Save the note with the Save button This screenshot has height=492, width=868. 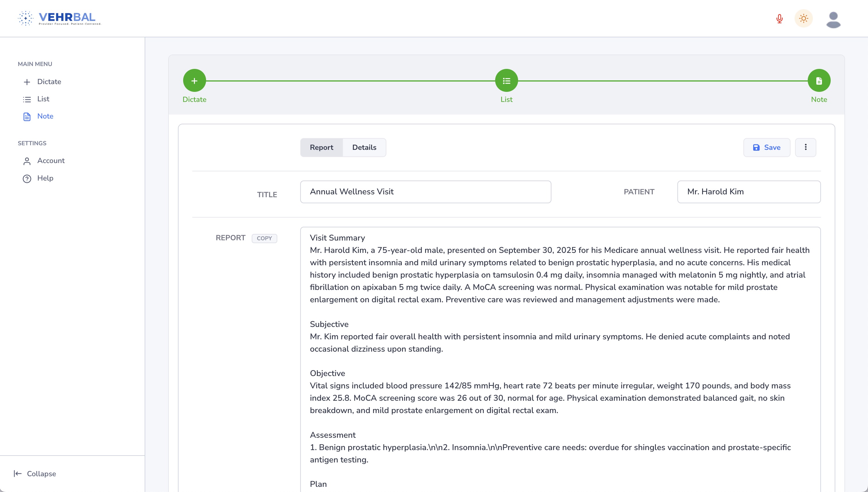click(x=766, y=147)
